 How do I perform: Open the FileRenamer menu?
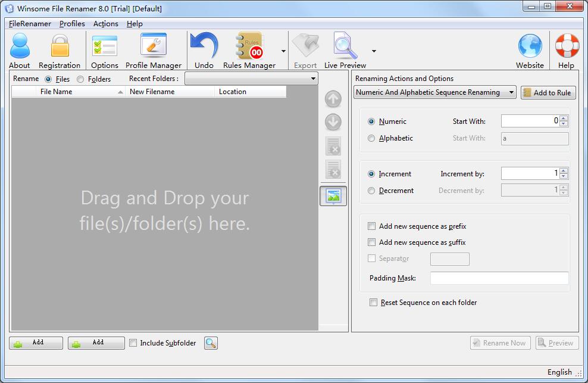click(30, 24)
